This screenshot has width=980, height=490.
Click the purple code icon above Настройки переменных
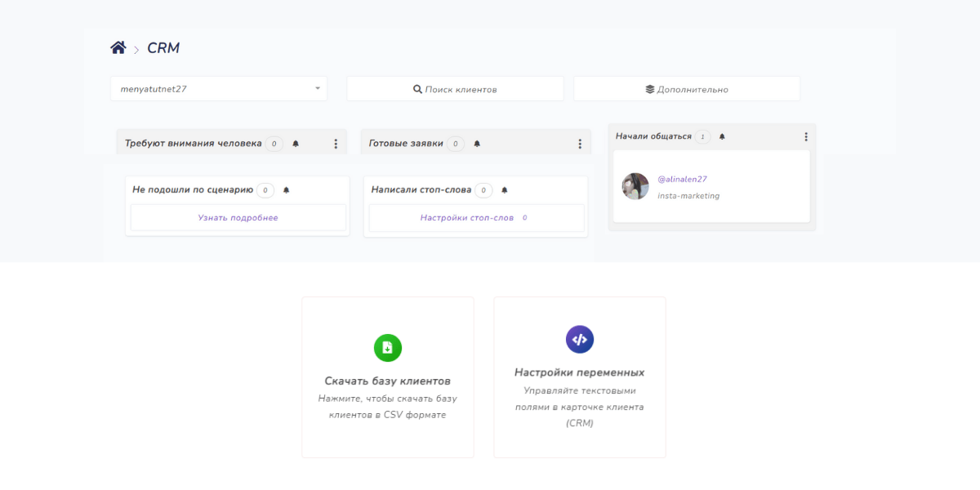click(580, 338)
